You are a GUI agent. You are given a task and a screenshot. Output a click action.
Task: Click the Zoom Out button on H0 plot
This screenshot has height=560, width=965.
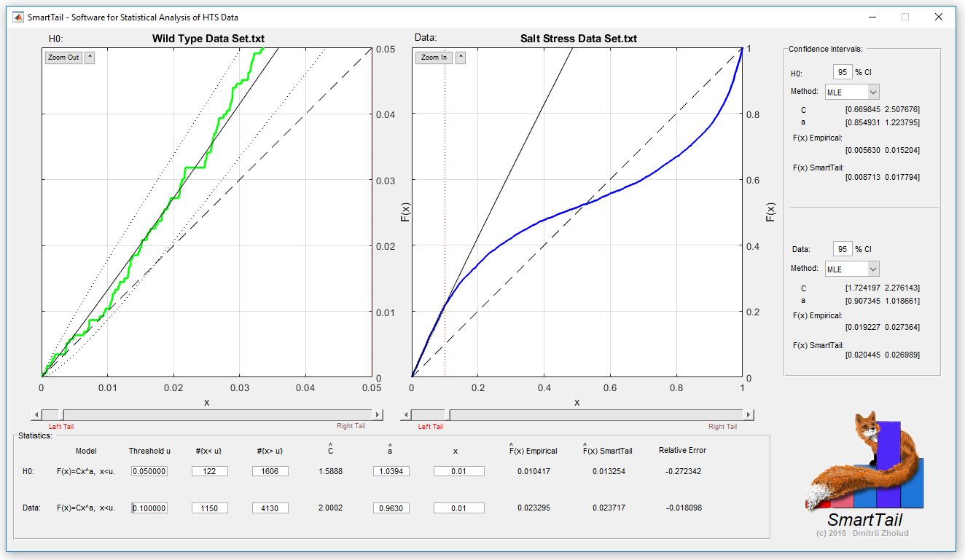click(63, 58)
